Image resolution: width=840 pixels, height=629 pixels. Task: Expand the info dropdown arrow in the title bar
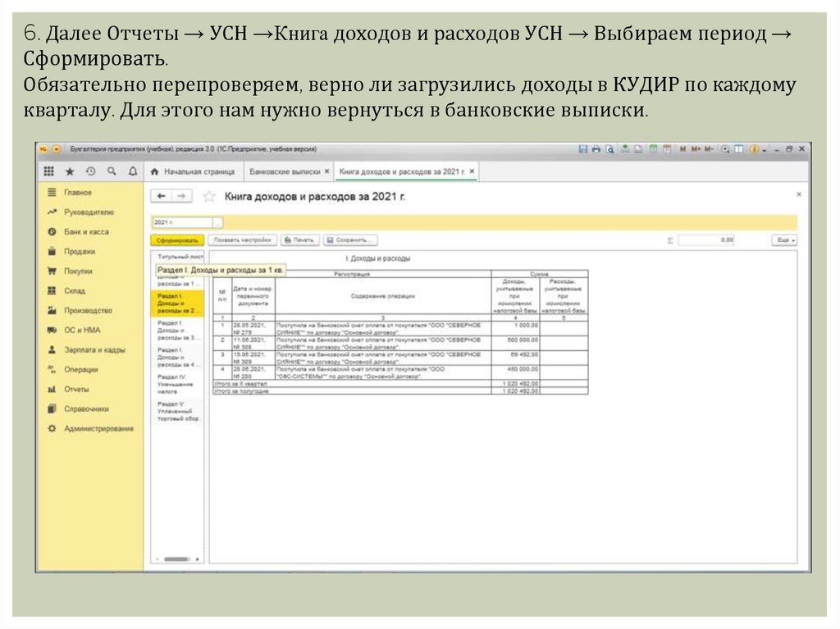(x=765, y=149)
